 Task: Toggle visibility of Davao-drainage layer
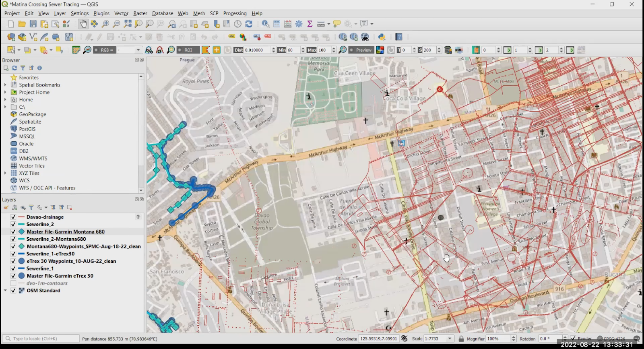(13, 217)
